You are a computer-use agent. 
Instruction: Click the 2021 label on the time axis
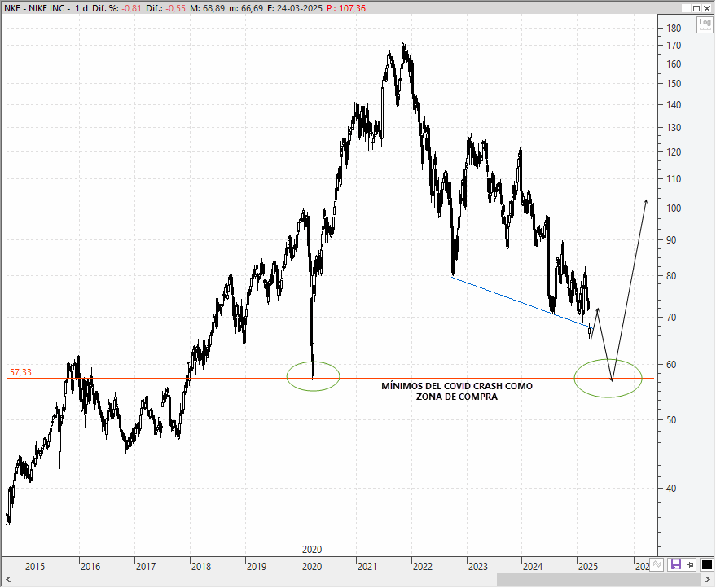coord(367,567)
